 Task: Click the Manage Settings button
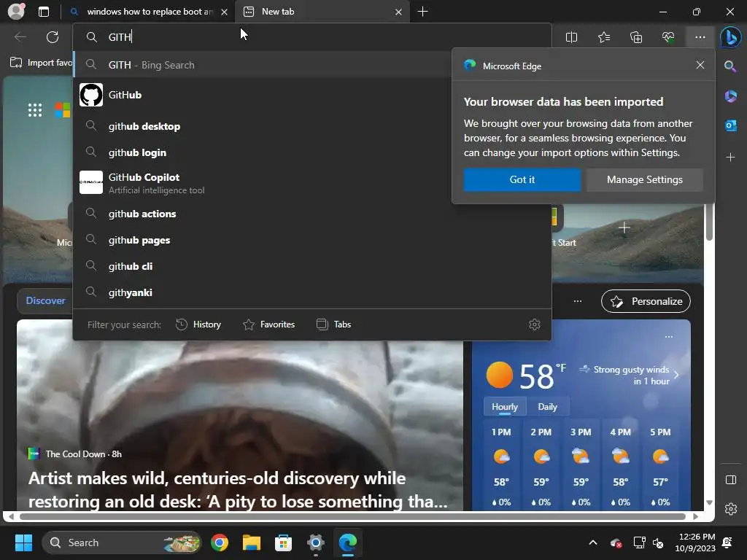[x=645, y=179]
